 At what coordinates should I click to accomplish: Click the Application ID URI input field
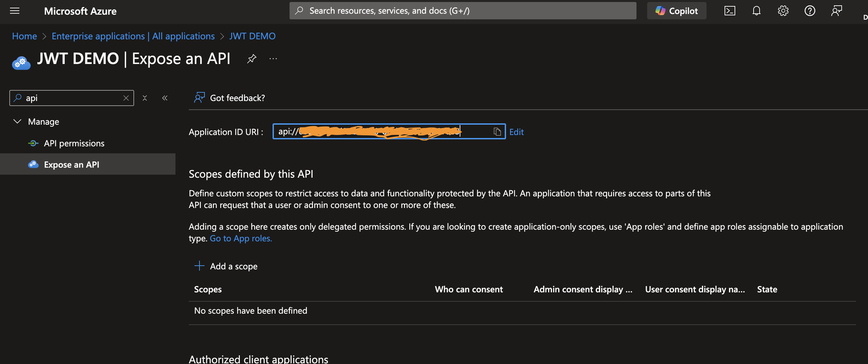point(388,131)
